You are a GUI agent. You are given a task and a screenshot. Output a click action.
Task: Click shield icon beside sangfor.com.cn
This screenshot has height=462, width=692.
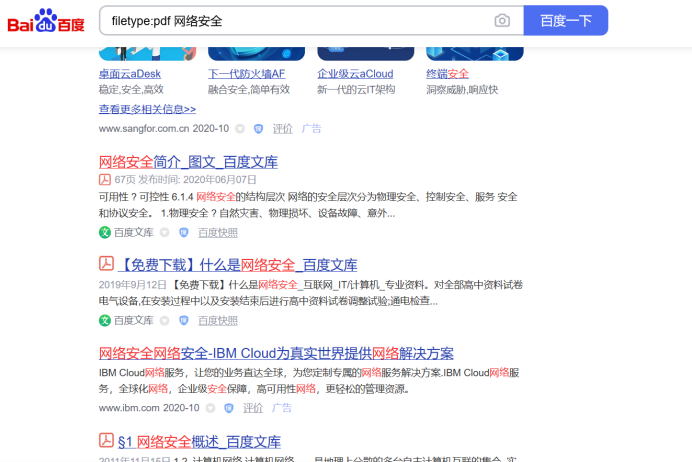[259, 129]
